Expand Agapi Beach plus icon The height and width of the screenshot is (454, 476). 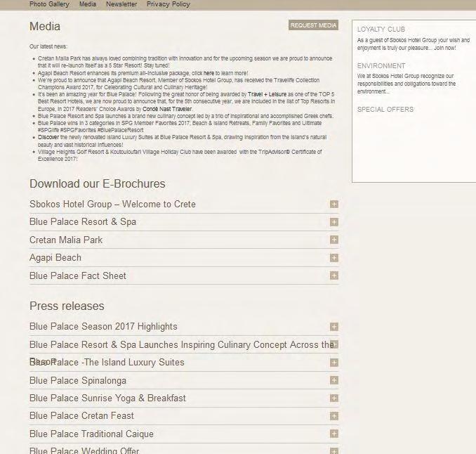click(x=334, y=258)
